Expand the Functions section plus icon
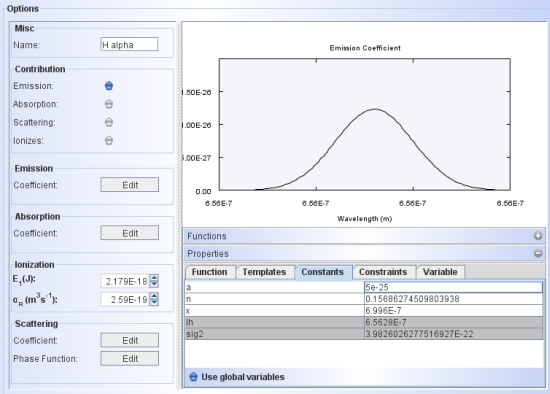The height and width of the screenshot is (394, 550). [538, 236]
